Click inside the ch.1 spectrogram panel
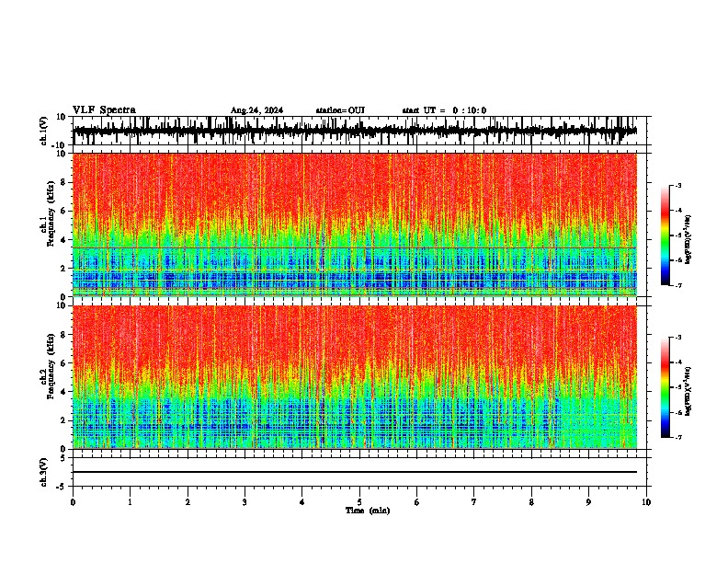728x563 pixels. tap(355, 224)
